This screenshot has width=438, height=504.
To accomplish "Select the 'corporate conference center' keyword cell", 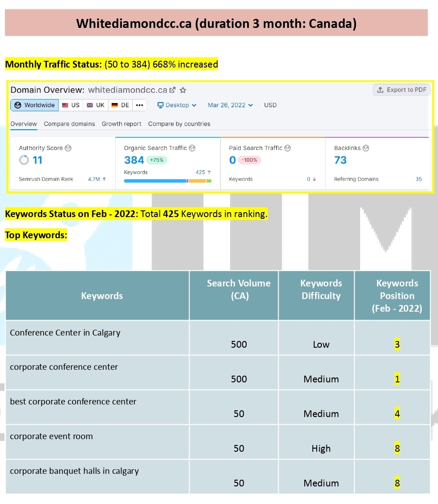I will pos(97,372).
